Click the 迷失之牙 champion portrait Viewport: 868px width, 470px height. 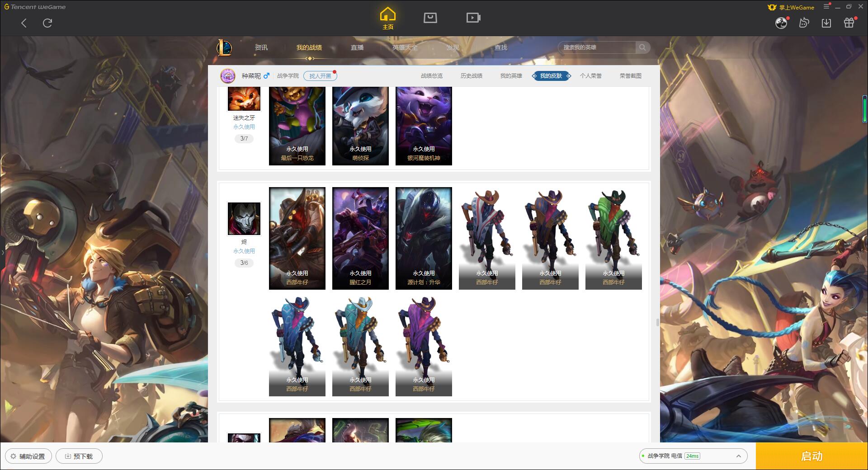244,99
